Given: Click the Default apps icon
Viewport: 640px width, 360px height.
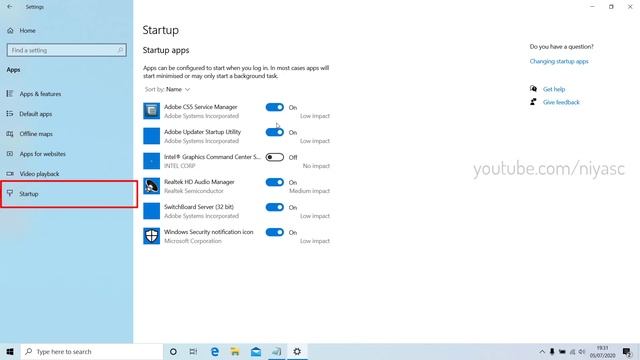Looking at the screenshot, I should 10,113.
